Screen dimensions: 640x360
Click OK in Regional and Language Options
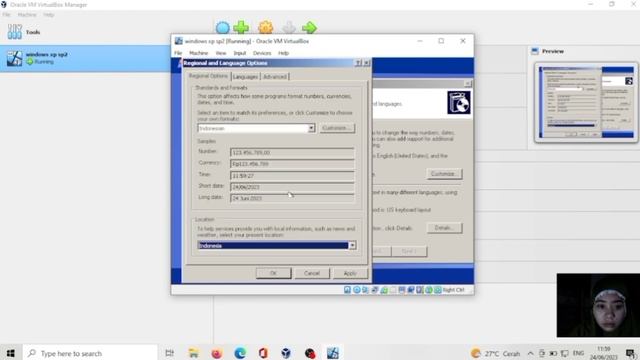[273, 273]
